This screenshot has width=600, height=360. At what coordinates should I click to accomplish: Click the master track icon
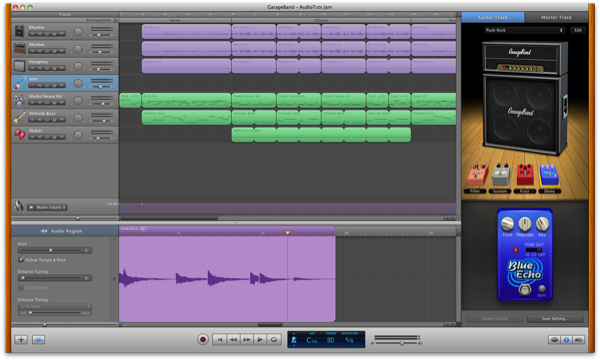coord(19,206)
